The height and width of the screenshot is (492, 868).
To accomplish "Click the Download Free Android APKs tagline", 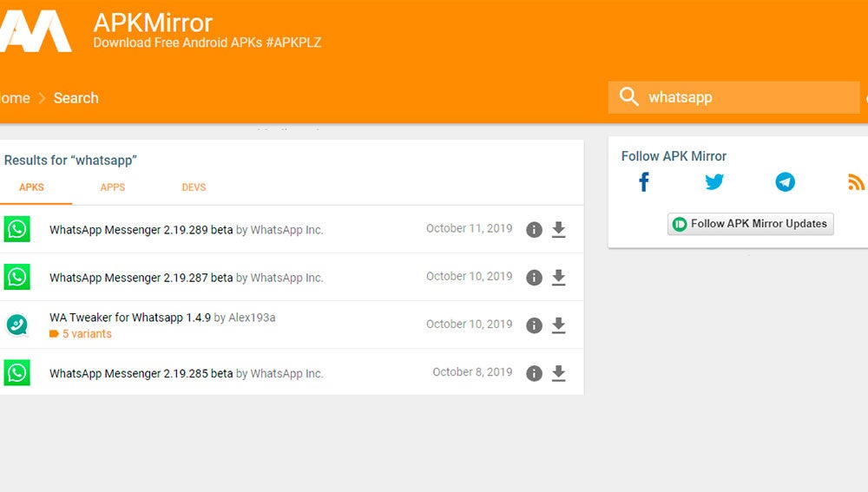I will (x=207, y=43).
